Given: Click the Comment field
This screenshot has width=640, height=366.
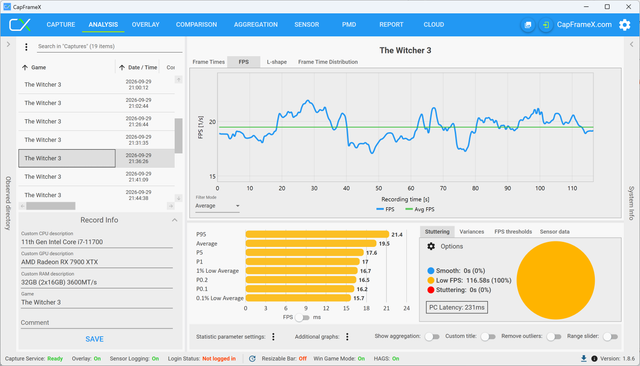Looking at the screenshot, I should (97, 322).
